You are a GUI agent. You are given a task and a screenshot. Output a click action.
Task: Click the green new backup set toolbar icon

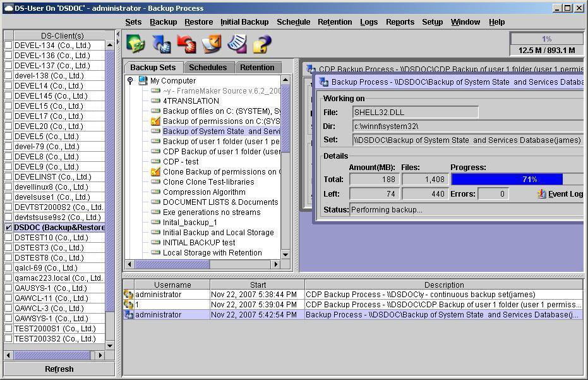tap(136, 44)
